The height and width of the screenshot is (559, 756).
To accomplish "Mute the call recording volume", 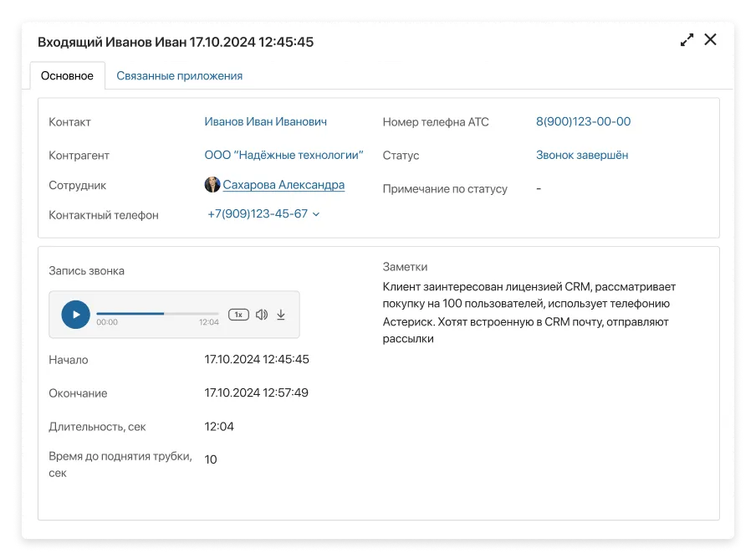I will 261,315.
